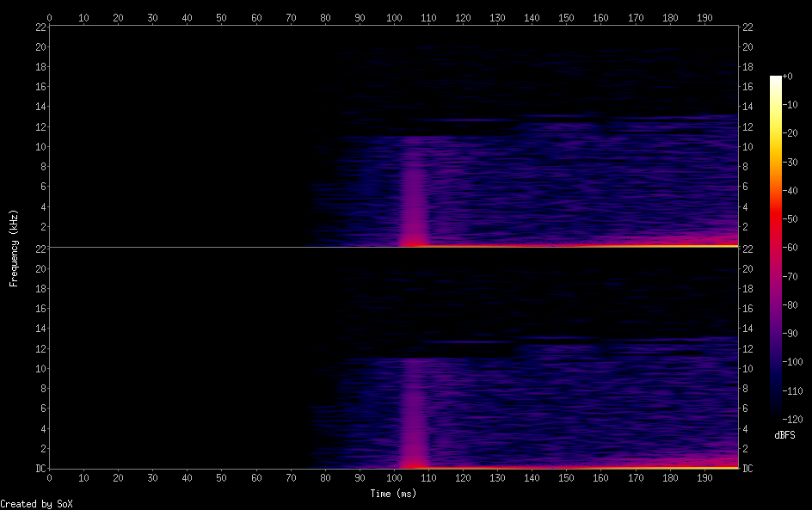Image resolution: width=812 pixels, height=510 pixels.
Task: Click "DC" on the left frequency axis
Action: click(x=40, y=469)
